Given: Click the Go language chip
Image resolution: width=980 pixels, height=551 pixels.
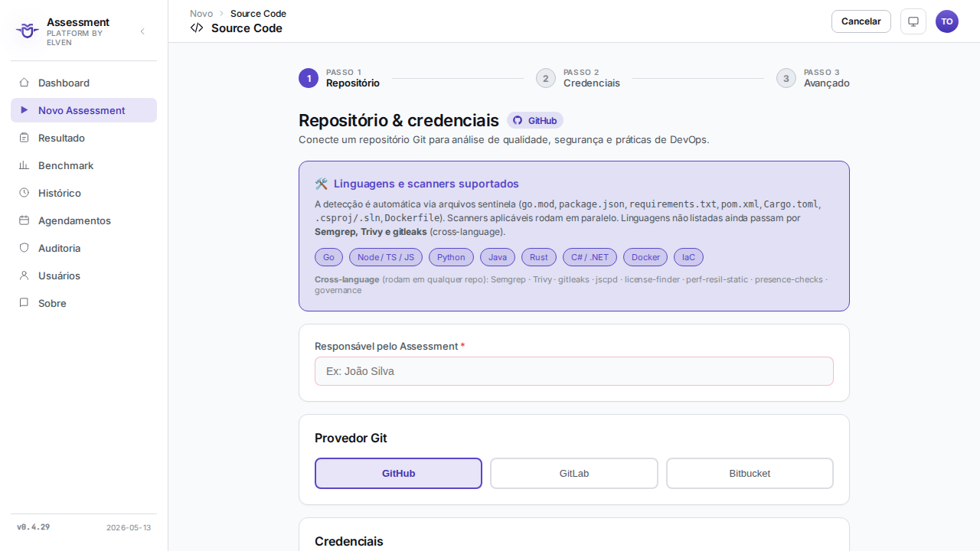Looking at the screenshot, I should (x=328, y=257).
